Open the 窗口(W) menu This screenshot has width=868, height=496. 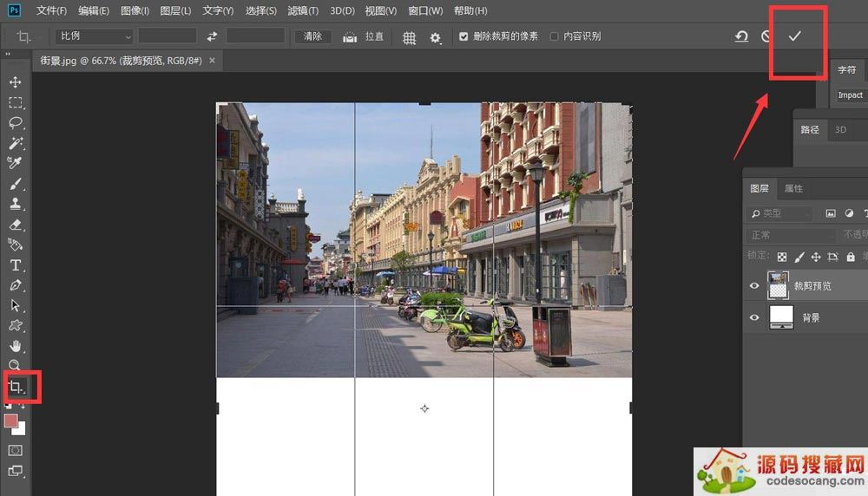[425, 10]
